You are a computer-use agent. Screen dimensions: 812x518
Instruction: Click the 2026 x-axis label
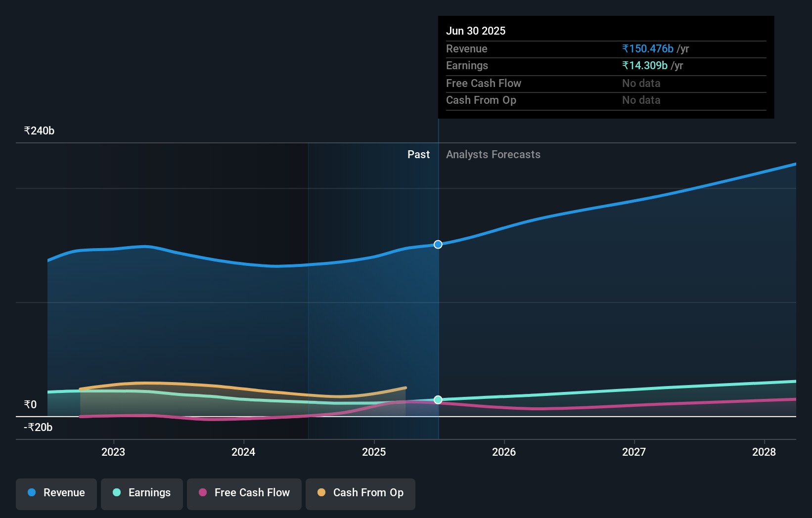(504, 452)
